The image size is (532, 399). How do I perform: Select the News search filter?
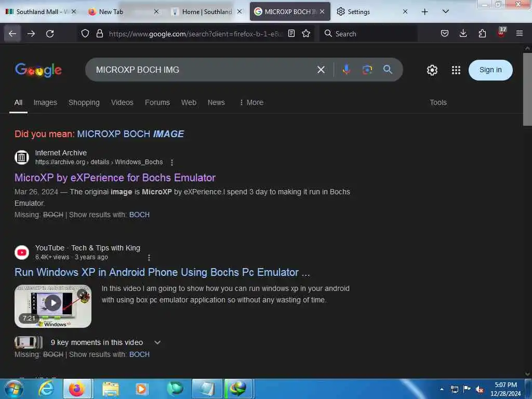tap(216, 102)
